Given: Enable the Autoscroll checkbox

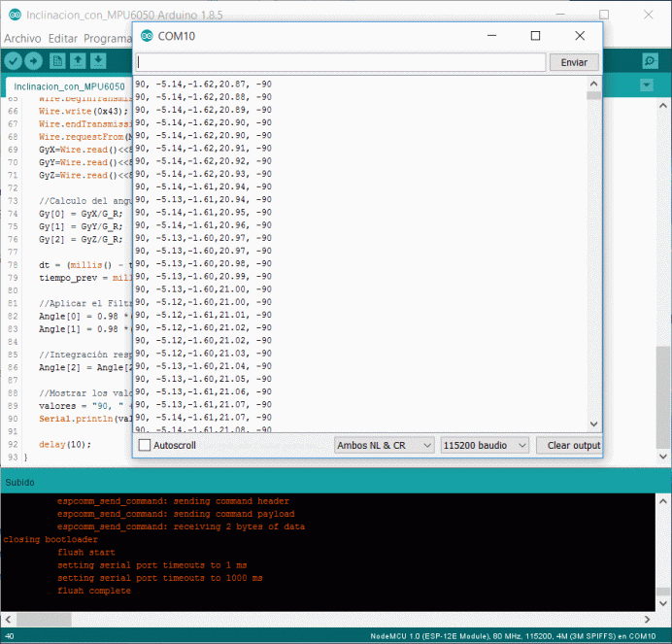Looking at the screenshot, I should (x=145, y=445).
